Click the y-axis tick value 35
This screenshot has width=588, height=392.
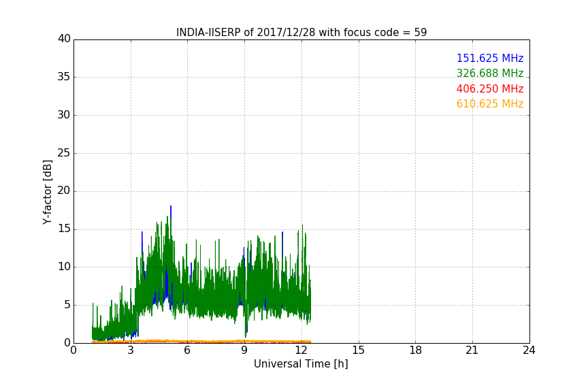(64, 77)
